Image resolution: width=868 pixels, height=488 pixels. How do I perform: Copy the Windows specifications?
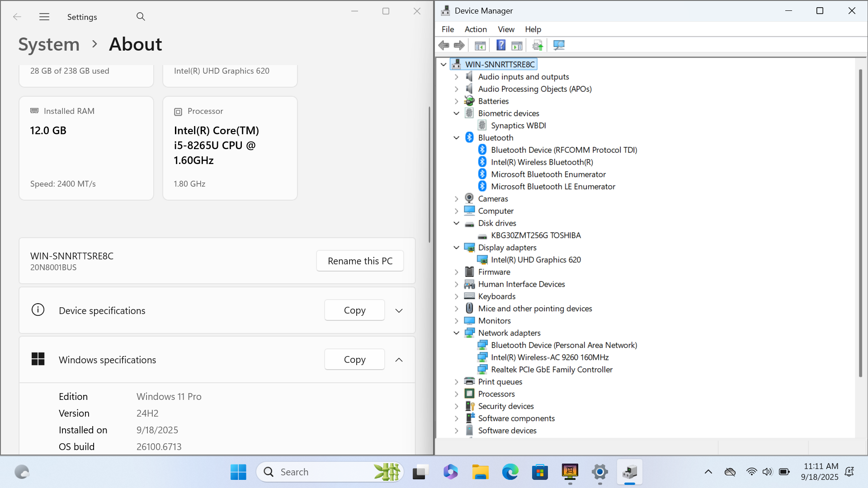pyautogui.click(x=354, y=360)
